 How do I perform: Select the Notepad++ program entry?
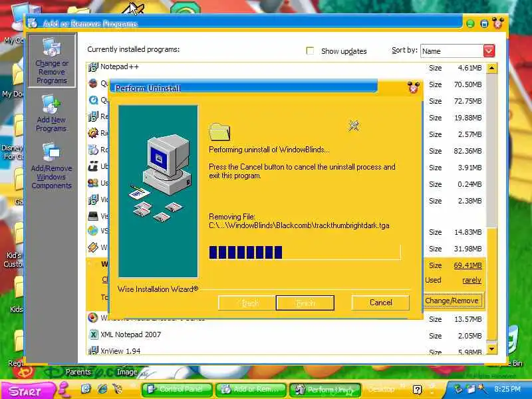[120, 67]
